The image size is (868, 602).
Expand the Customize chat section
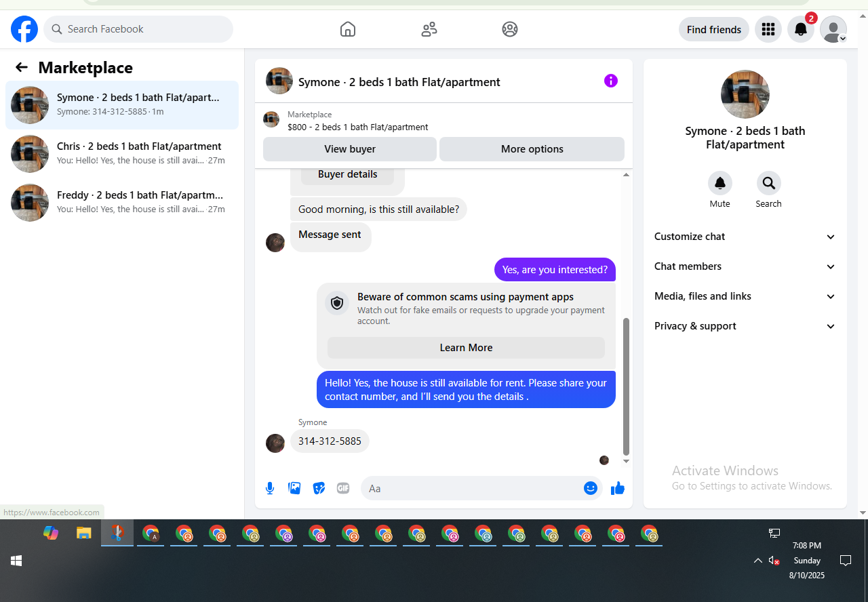pyautogui.click(x=745, y=237)
